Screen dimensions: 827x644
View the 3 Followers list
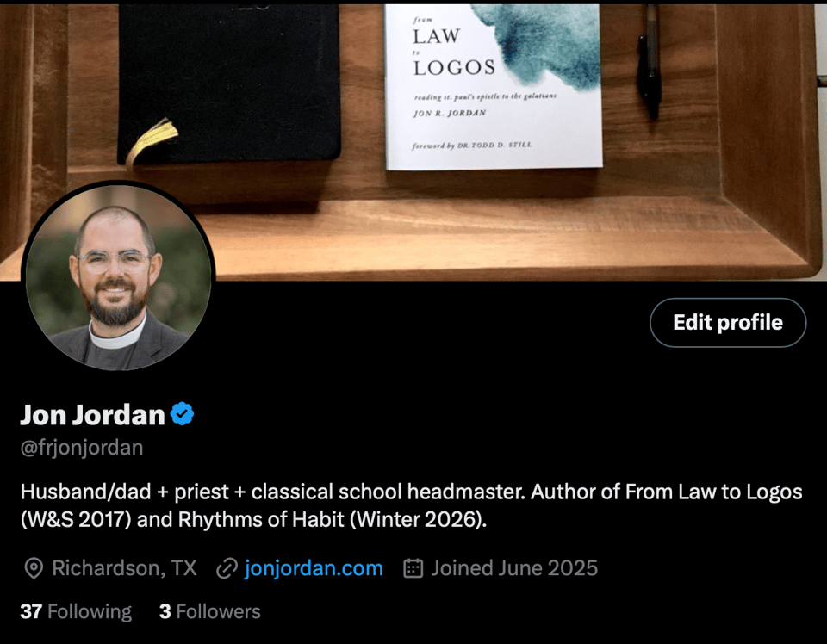point(210,611)
